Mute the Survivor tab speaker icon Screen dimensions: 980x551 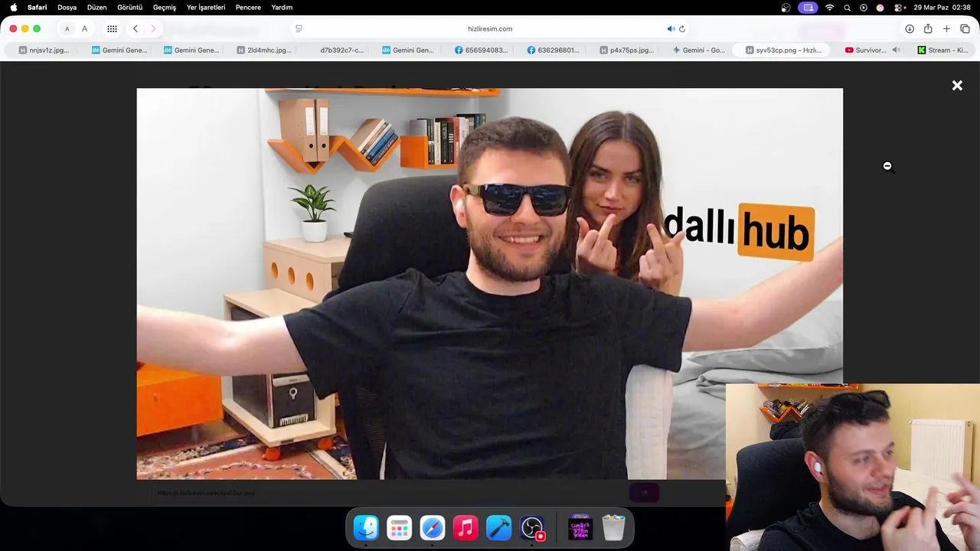click(x=896, y=51)
